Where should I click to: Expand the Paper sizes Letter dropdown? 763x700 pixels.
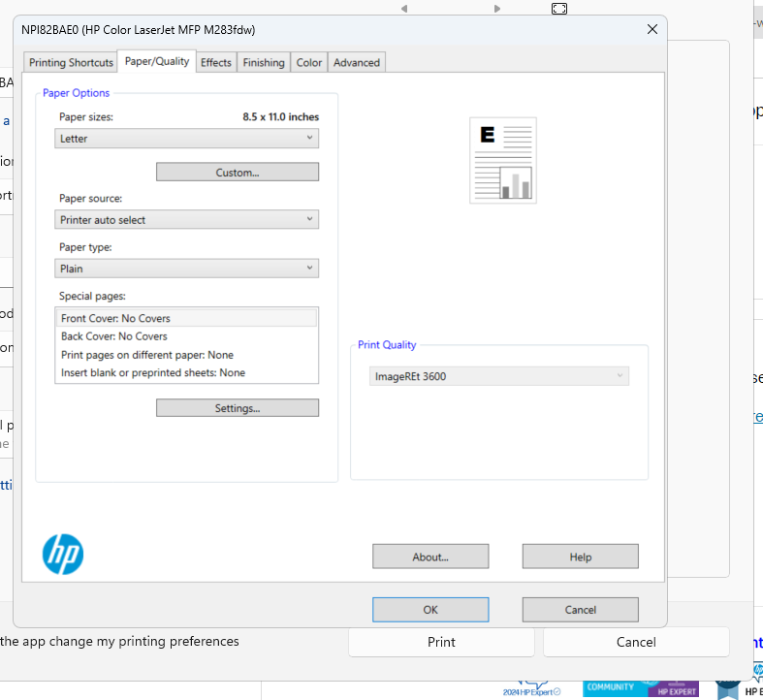187,139
